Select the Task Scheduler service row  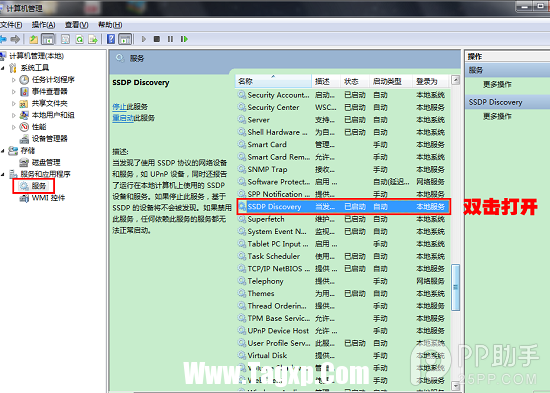(x=343, y=257)
